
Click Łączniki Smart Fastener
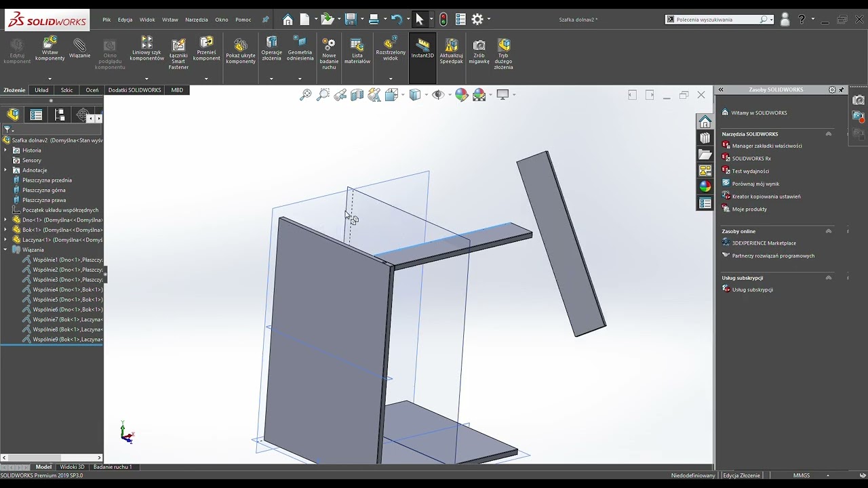click(x=178, y=54)
